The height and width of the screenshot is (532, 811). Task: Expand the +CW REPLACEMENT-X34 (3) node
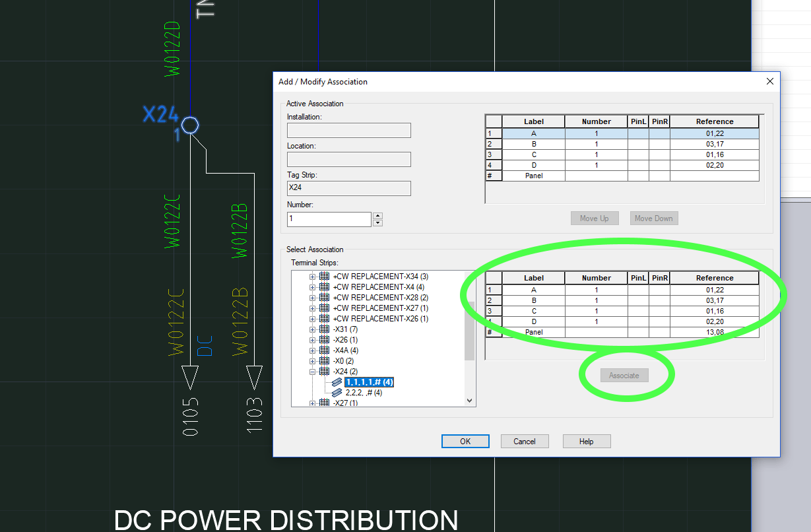(313, 277)
